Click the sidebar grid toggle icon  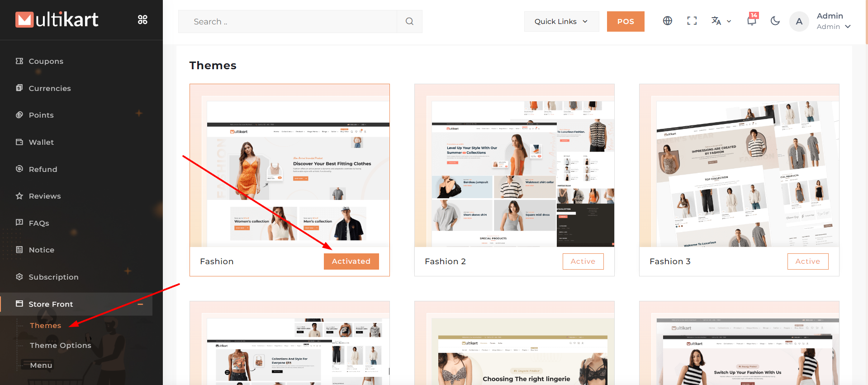click(x=142, y=19)
